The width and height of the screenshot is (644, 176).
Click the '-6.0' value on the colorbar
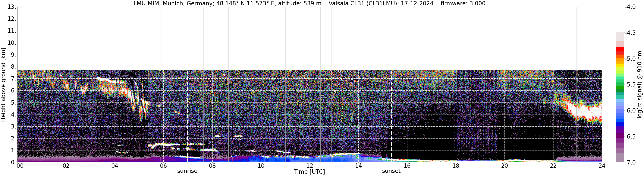[x=630, y=110]
